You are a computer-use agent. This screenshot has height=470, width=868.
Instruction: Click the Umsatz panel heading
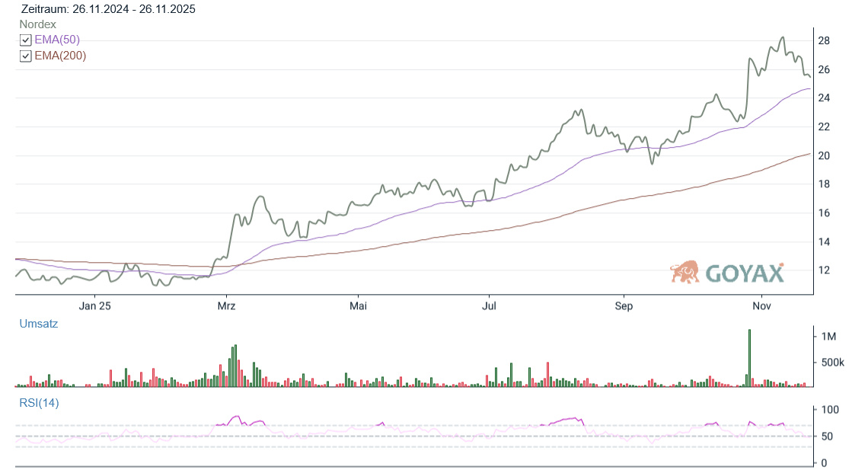[x=39, y=323]
